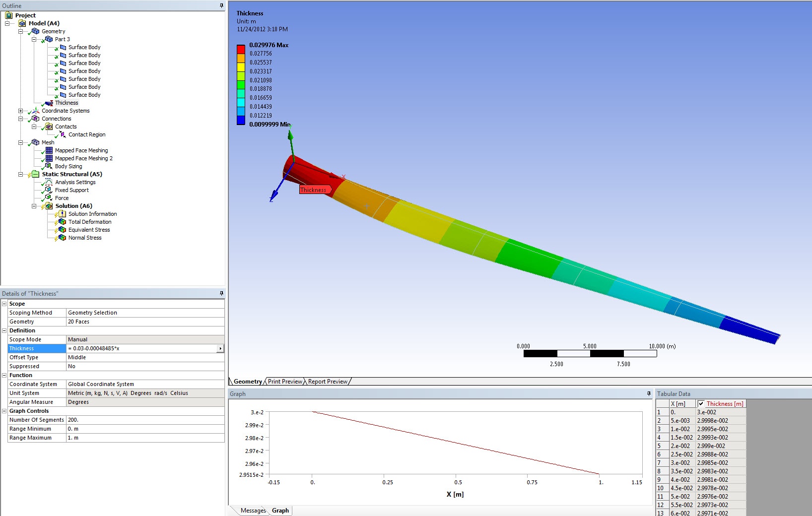Click the Range Maximum value field
The width and height of the screenshot is (812, 516).
tap(145, 438)
